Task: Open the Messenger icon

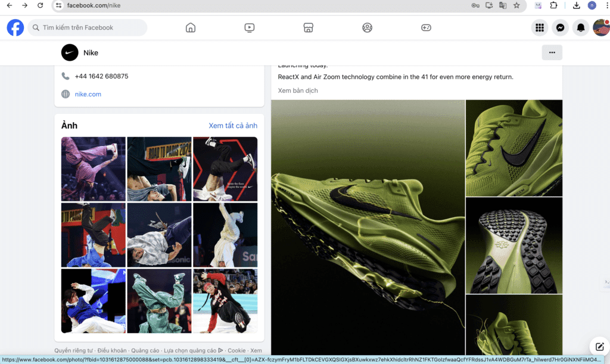Action: pos(560,27)
